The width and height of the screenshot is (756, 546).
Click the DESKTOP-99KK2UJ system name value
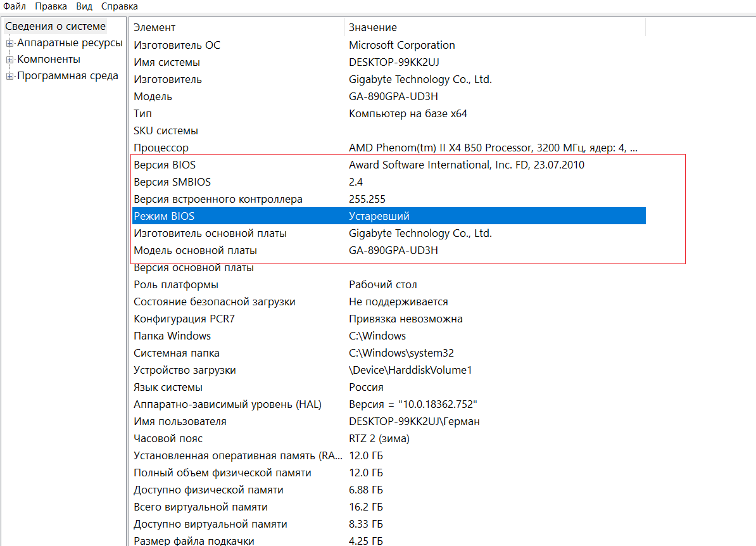tap(394, 62)
